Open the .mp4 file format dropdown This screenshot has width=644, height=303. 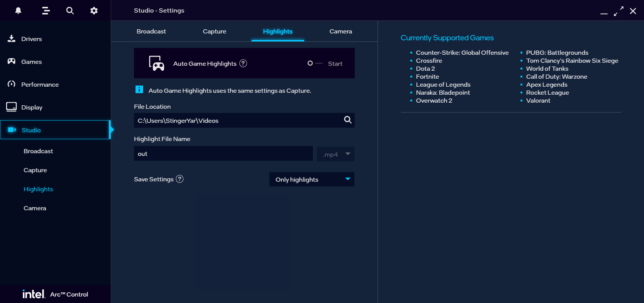(x=335, y=154)
